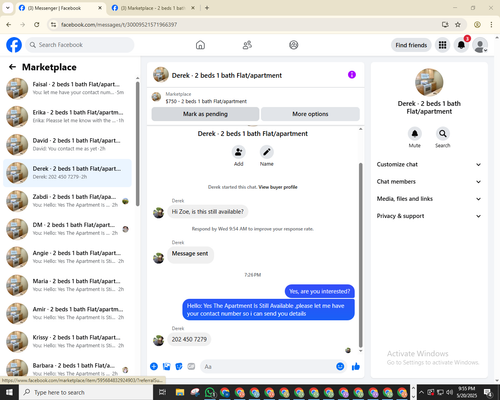Open Amir's conversation
This screenshot has height=400, width=500.
click(67, 313)
